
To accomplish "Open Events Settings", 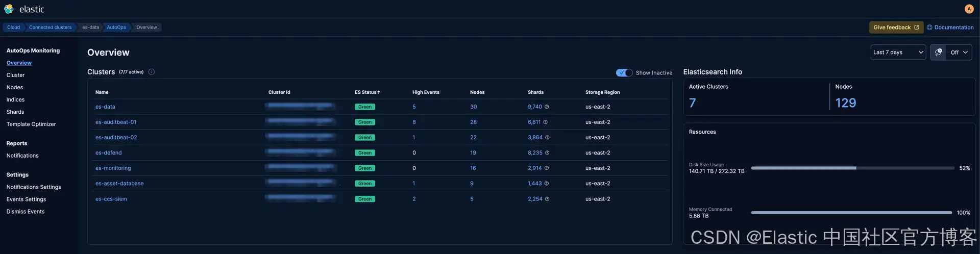I will pyautogui.click(x=26, y=199).
